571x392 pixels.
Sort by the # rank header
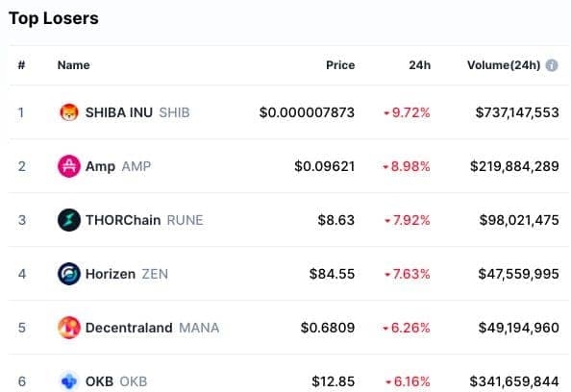(x=21, y=65)
